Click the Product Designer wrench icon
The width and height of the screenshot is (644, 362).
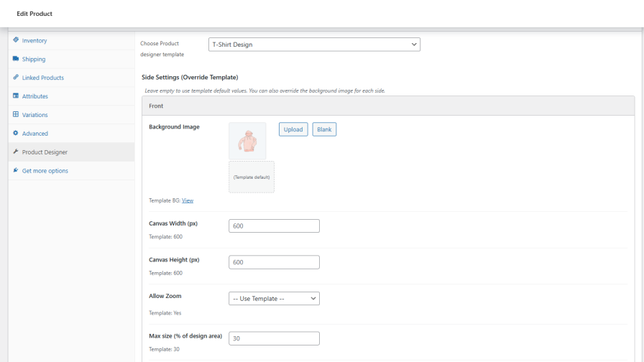16,152
